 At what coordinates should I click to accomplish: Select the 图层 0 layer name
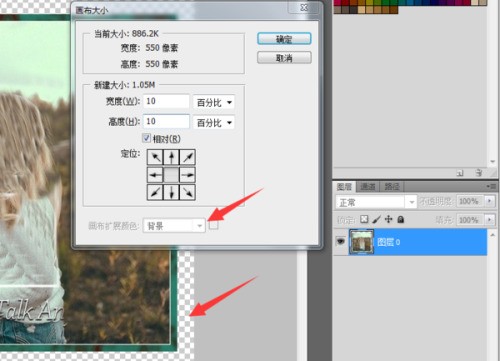(x=388, y=242)
